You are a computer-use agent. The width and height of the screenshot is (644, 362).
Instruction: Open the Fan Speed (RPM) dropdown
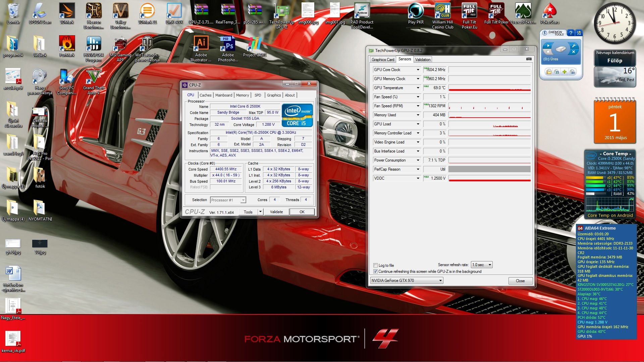coord(418,106)
